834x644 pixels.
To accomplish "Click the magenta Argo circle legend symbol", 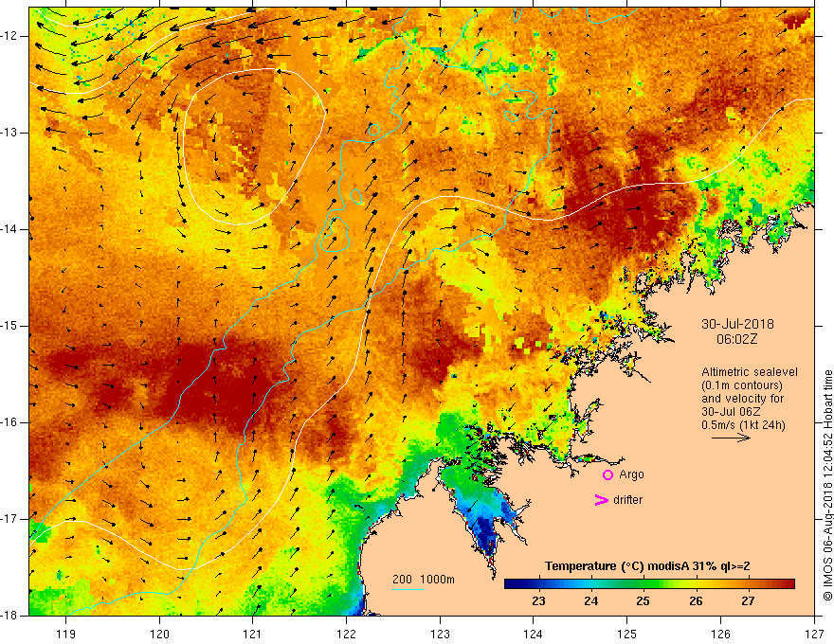I will click(x=607, y=474).
